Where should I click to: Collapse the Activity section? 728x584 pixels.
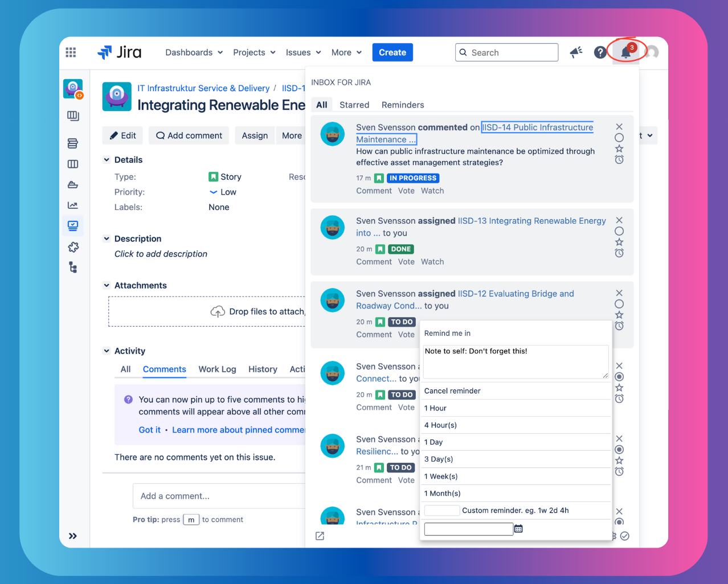(x=107, y=351)
